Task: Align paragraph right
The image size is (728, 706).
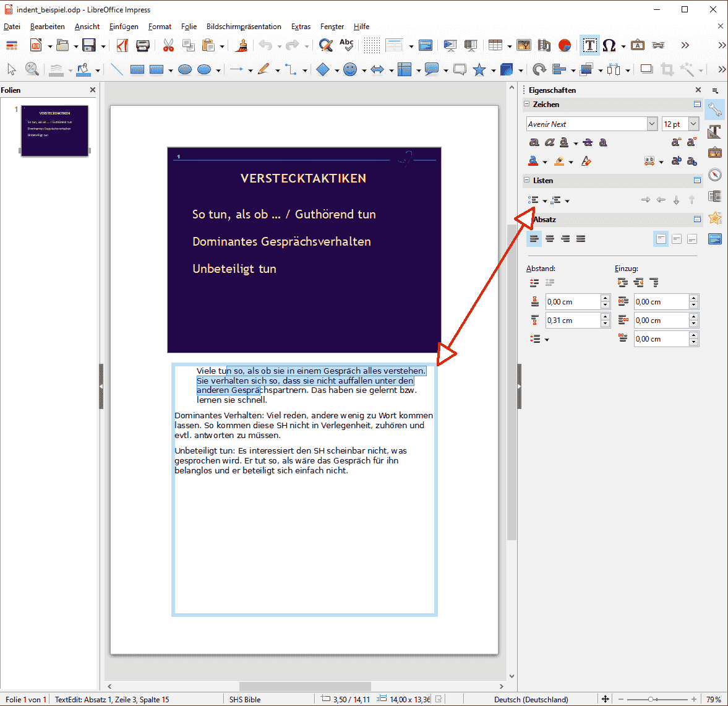Action: coord(565,239)
